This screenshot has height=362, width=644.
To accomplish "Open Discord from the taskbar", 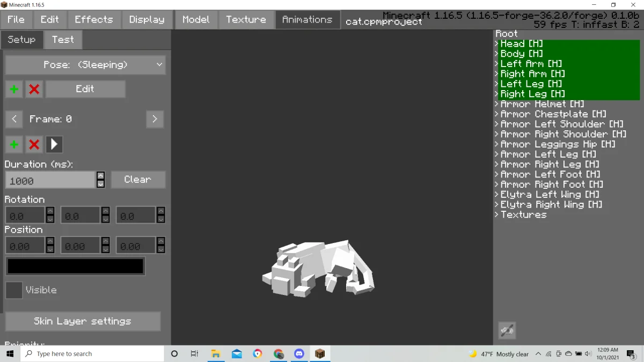I will coord(299,354).
